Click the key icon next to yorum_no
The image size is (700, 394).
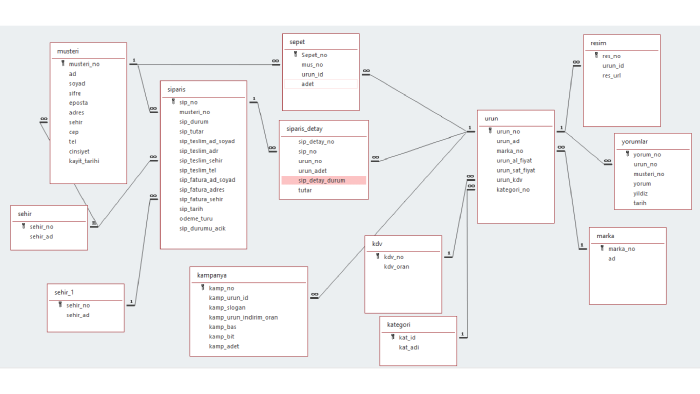point(628,154)
